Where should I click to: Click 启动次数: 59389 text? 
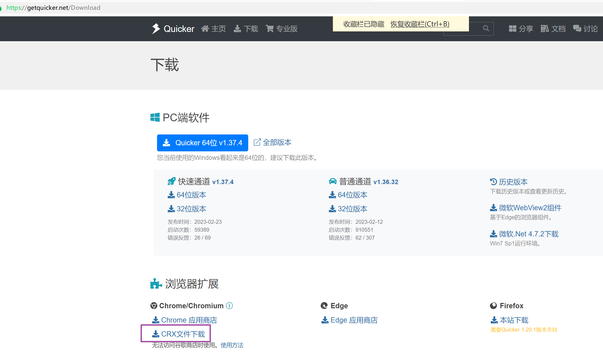pyautogui.click(x=188, y=230)
